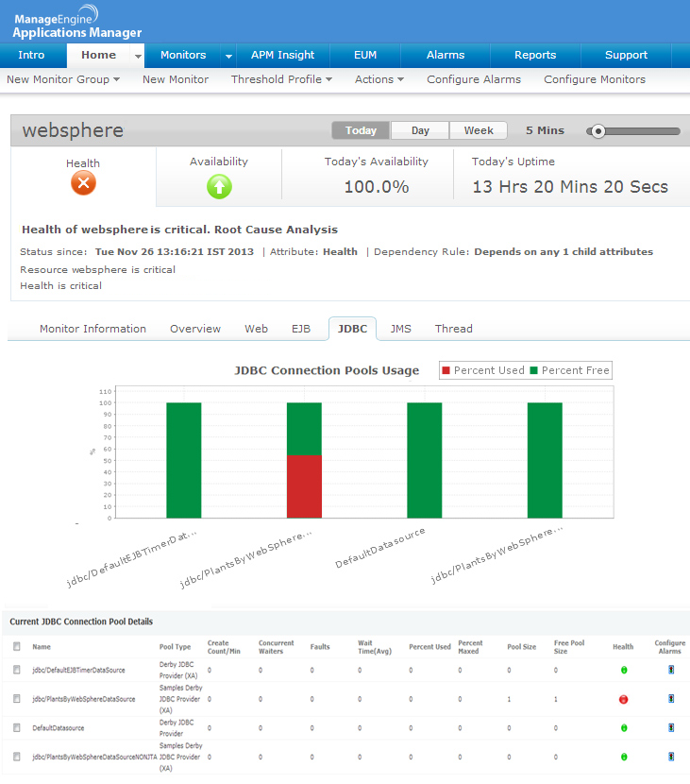Open the Support tab
The width and height of the screenshot is (690, 784).
coord(626,55)
